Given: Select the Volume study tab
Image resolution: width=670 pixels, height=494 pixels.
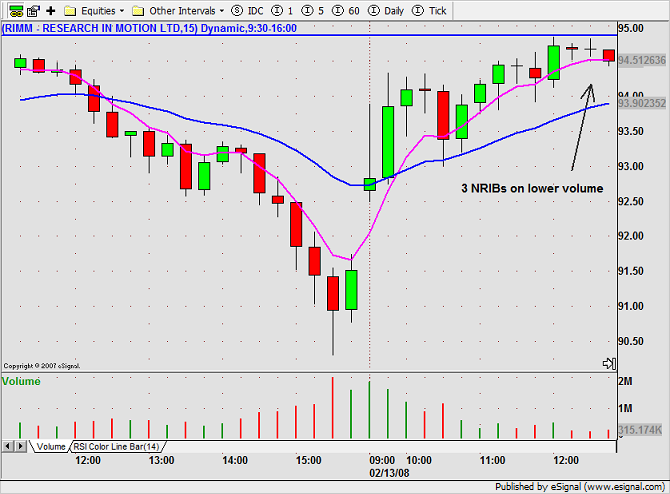Looking at the screenshot, I should (x=51, y=447).
